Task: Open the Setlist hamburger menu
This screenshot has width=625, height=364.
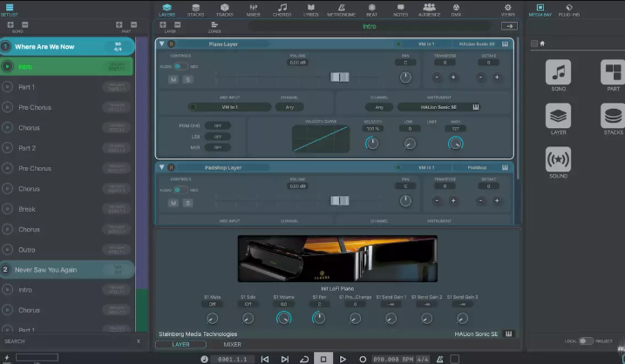Action: [10, 7]
